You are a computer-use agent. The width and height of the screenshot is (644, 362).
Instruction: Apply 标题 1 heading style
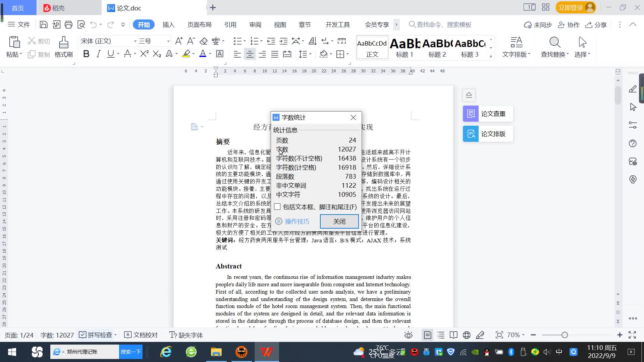click(x=405, y=48)
